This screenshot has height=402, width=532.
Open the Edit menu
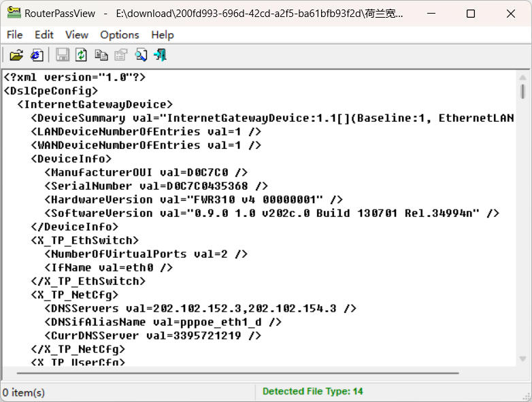44,35
